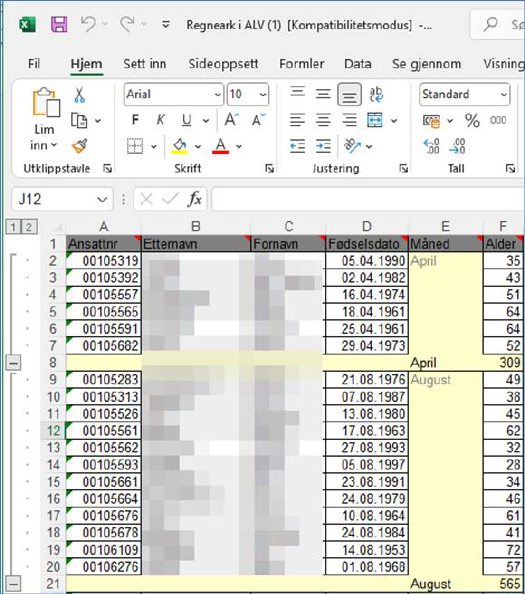
Task: Click Decrease Font Size icon
Action: tap(259, 120)
